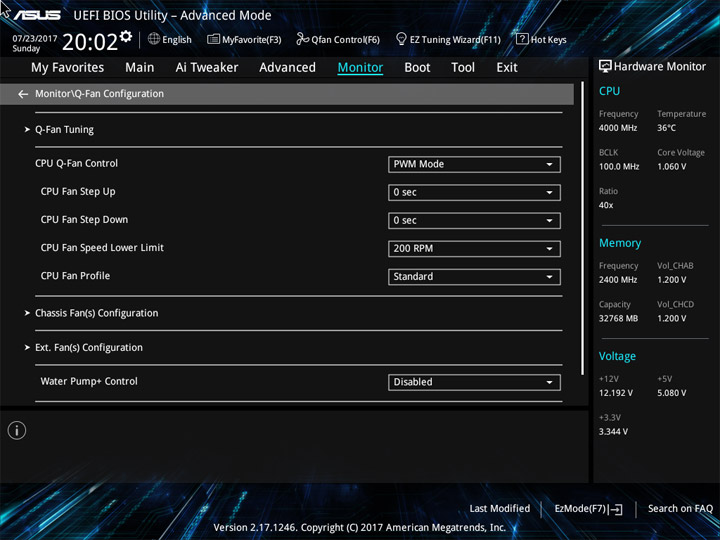Click the Hardware Monitor display icon
720x540 pixels.
[605, 67]
